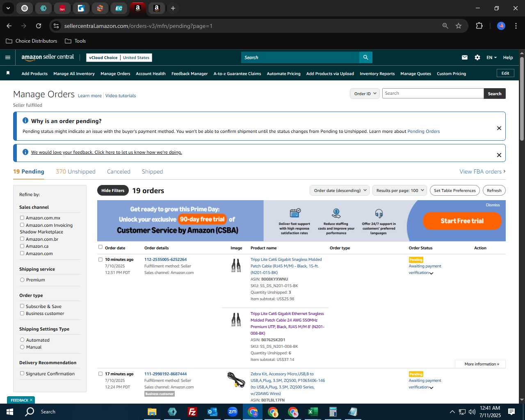Click the Set Table Preferences button

coord(454,190)
